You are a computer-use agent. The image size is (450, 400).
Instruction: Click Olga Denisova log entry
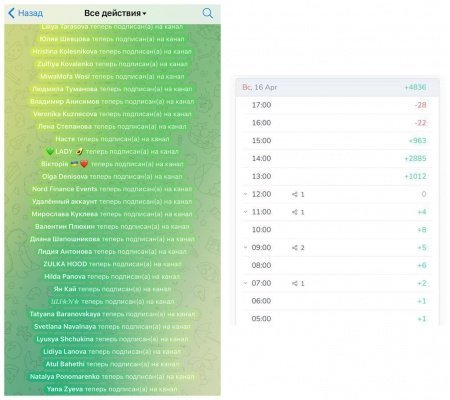(112, 176)
